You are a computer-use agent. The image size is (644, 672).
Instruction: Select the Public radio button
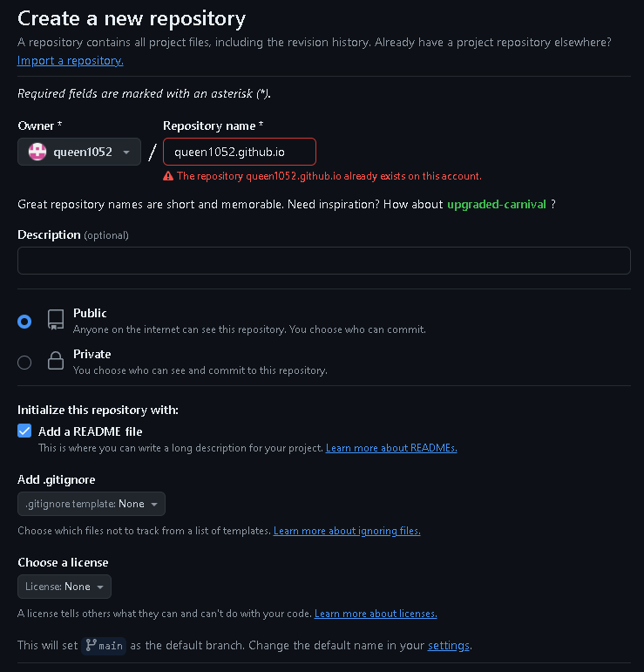tap(24, 321)
